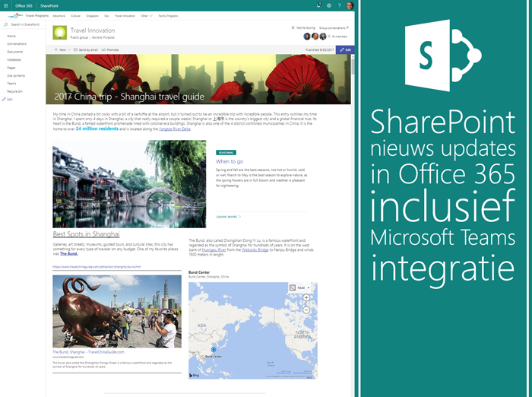Click the map style thumbnail icon

tap(293, 287)
